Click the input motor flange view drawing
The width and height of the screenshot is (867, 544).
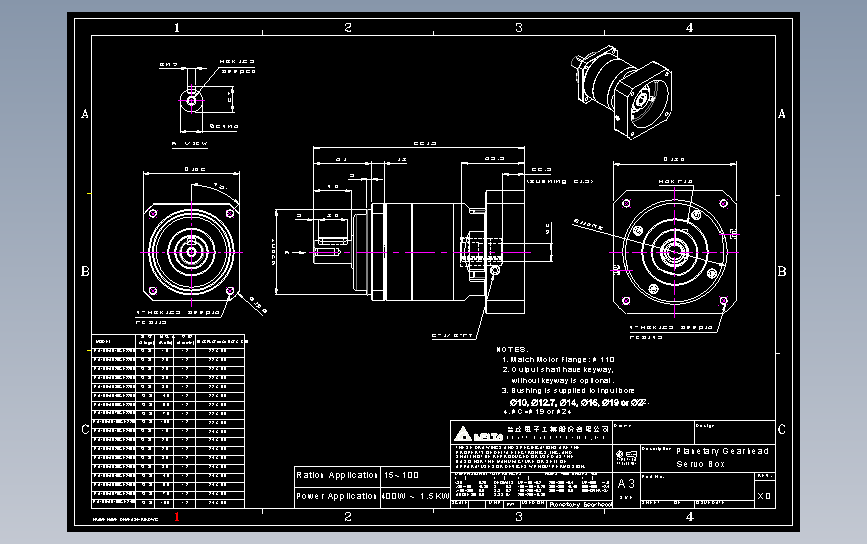pyautogui.click(x=675, y=252)
